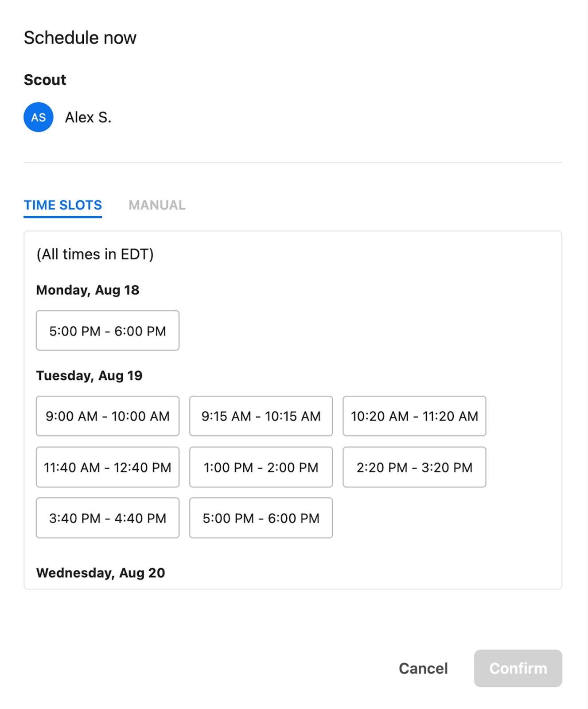The height and width of the screenshot is (709, 588).
Task: Click the AS avatar icon
Action: 39,117
